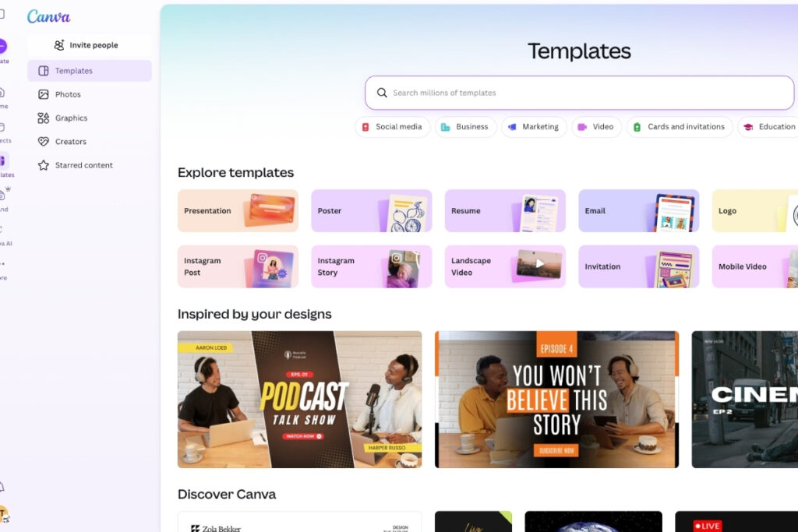Open the Creators sidebar item
The width and height of the screenshot is (798, 532).
point(90,142)
